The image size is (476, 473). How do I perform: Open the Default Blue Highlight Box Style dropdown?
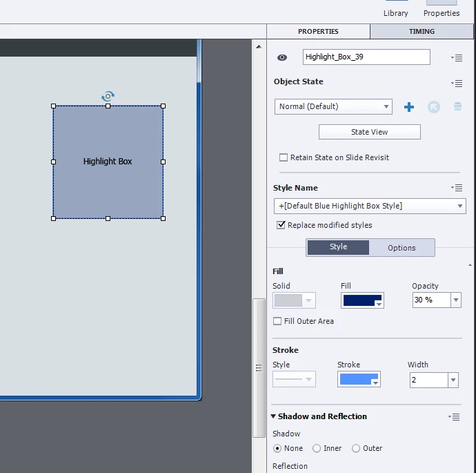(x=370, y=206)
